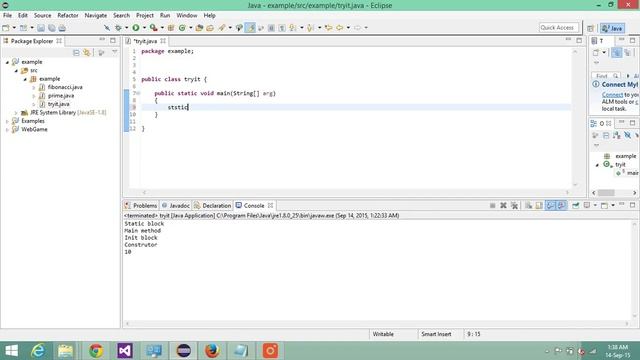Toggle Mark Occurrences in toolbar
The image size is (640, 360).
click(250, 28)
